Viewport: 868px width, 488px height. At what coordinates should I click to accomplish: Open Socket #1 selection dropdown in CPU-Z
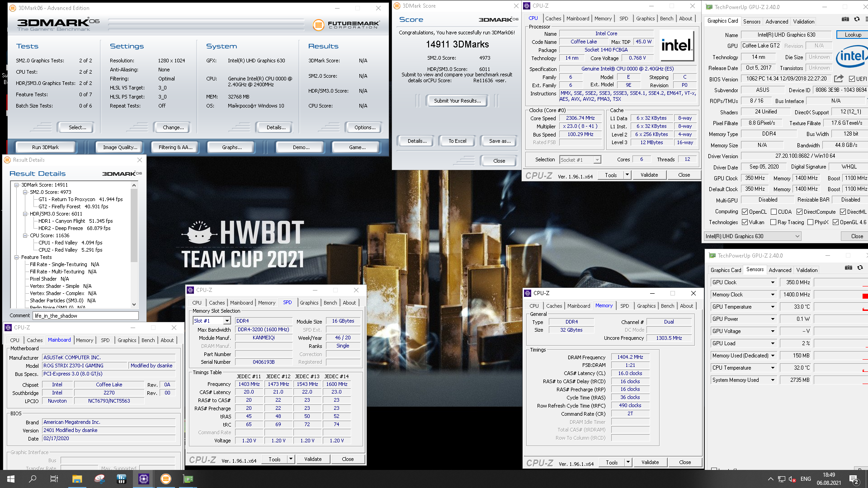[580, 160]
